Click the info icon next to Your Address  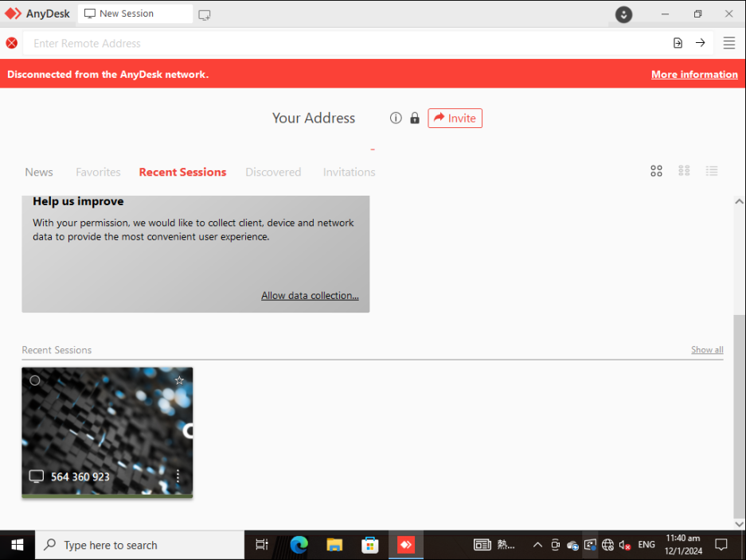pyautogui.click(x=396, y=118)
